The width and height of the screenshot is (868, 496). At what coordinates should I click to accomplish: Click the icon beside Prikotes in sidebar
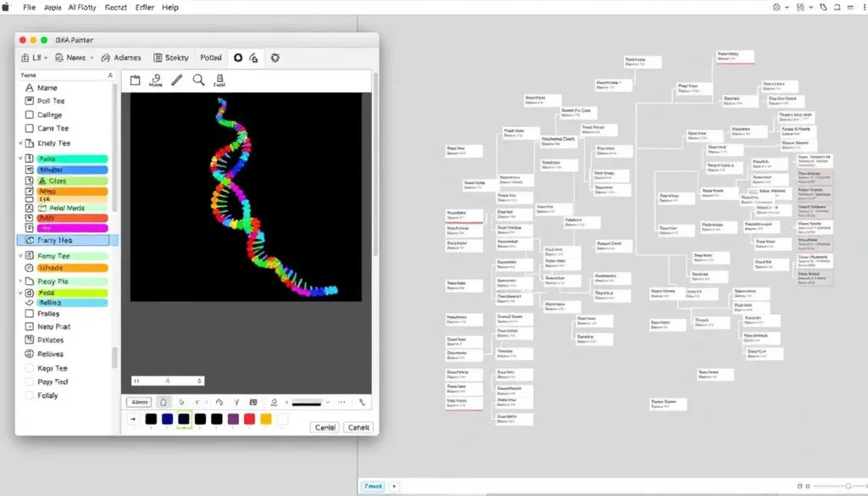click(x=30, y=340)
